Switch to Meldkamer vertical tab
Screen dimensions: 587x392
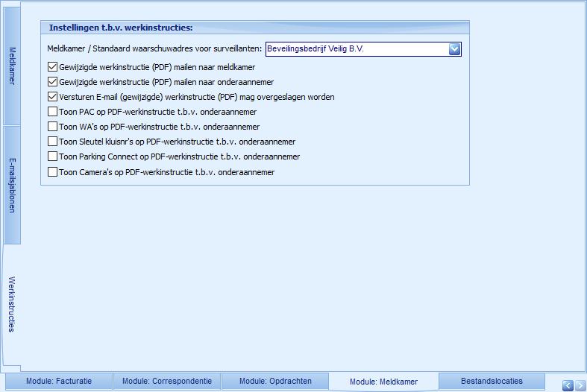coord(12,66)
